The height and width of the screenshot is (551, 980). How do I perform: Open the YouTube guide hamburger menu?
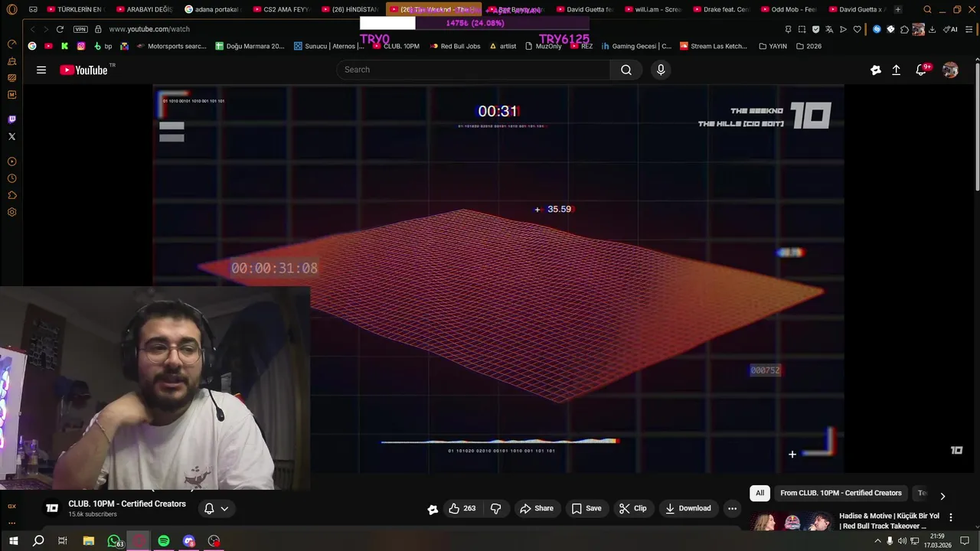point(41,70)
